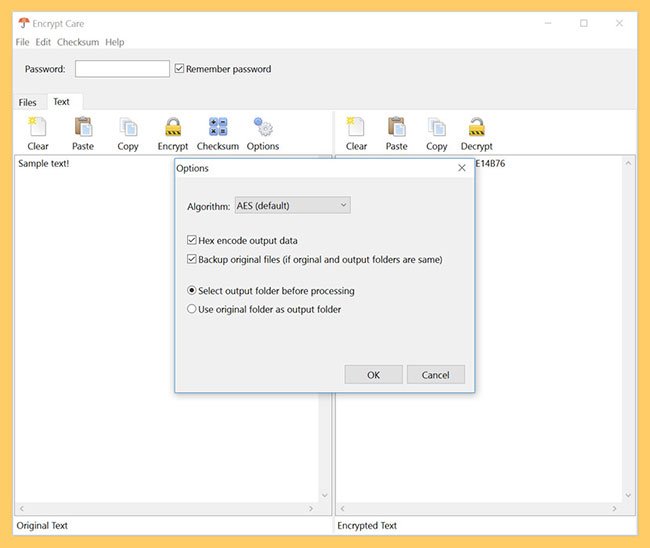Click OK in Options dialog

point(373,375)
